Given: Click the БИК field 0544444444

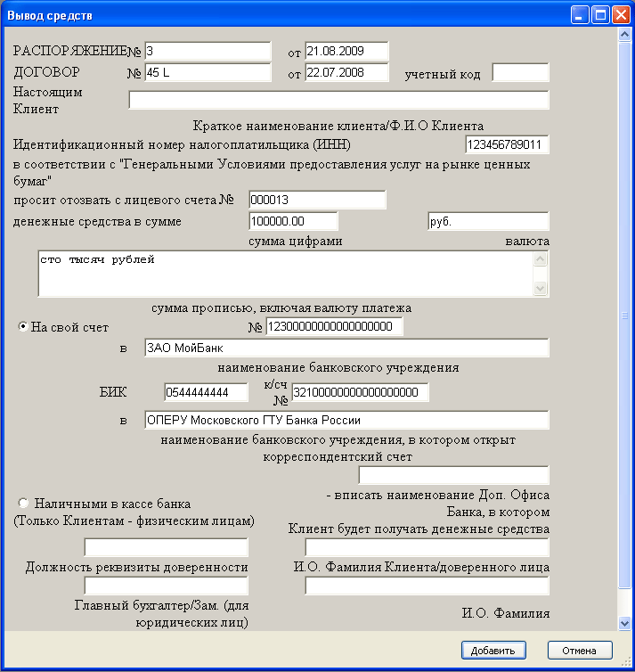Looking at the screenshot, I should (206, 392).
